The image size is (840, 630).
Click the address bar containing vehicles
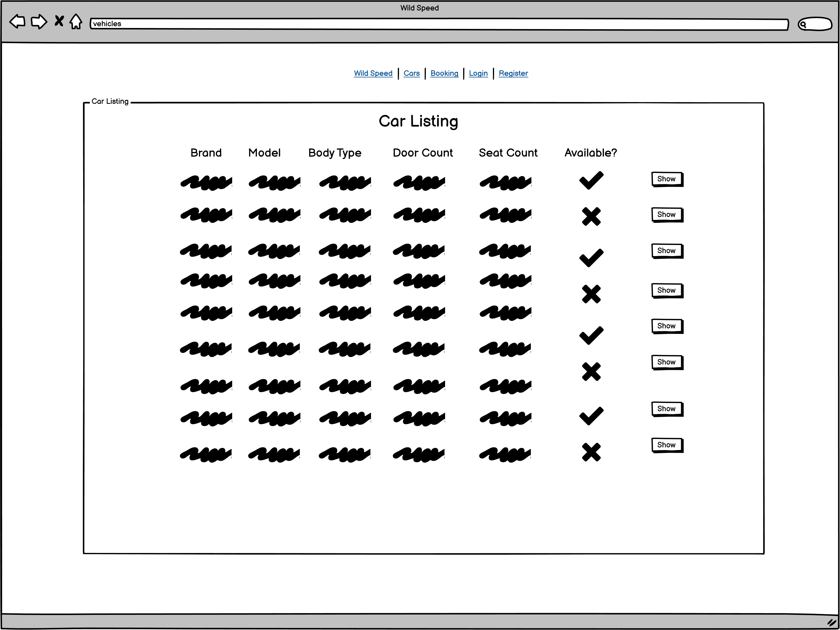point(437,24)
